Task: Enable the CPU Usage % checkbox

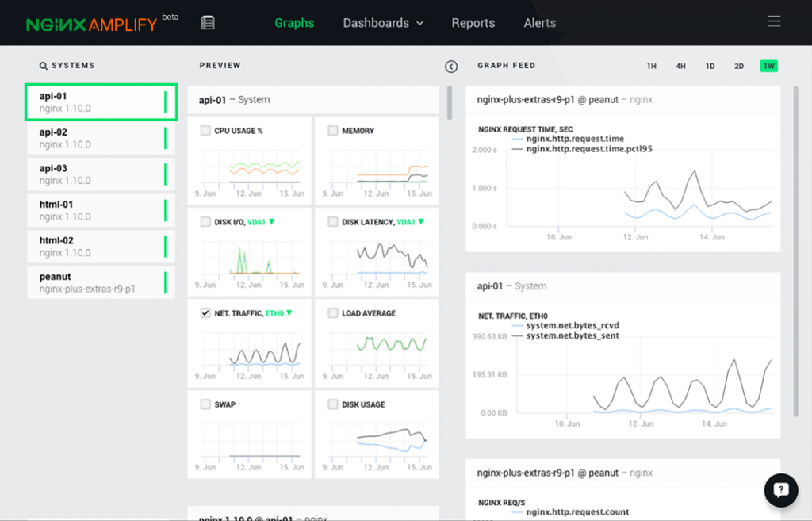Action: 205,131
